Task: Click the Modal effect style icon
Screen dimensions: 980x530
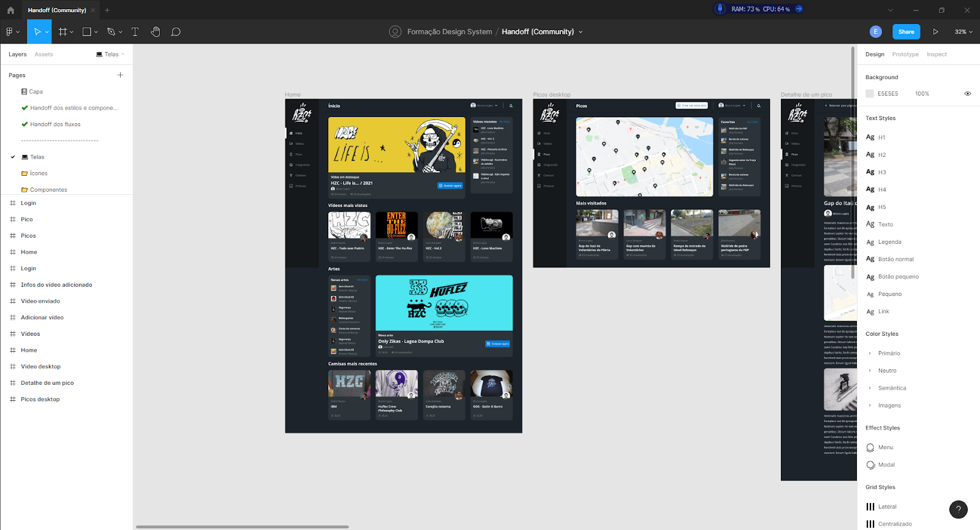Action: 870,465
